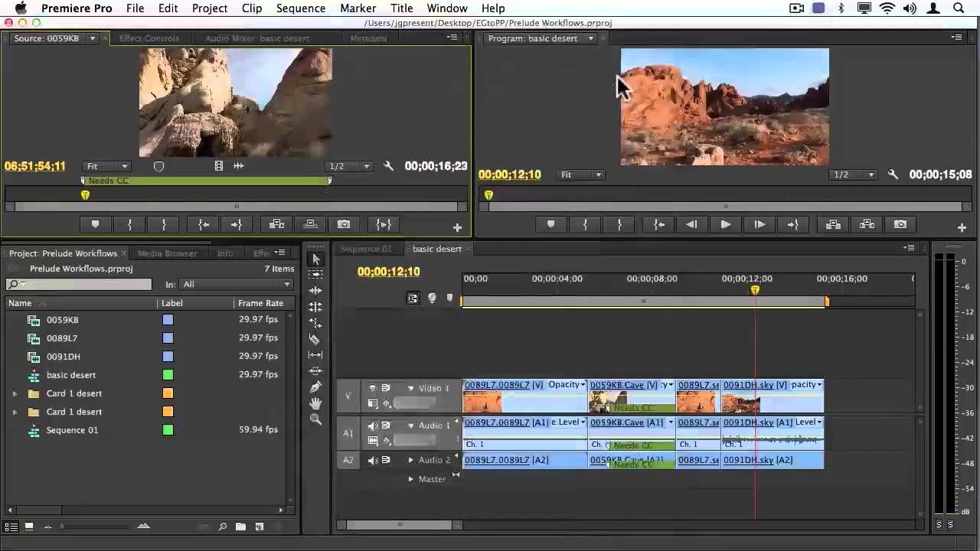Switch to the Media Browser tab

click(167, 253)
